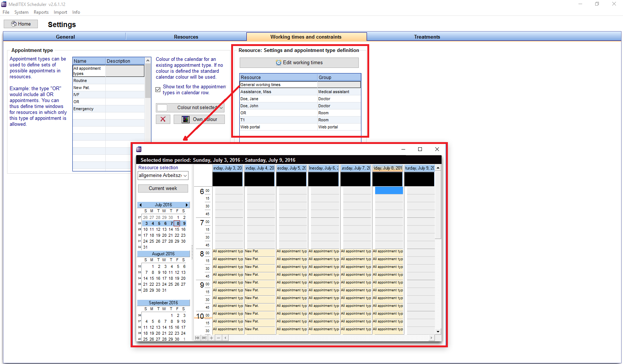Open the Import menu
Screen dimensions: 623x364
(60, 12)
